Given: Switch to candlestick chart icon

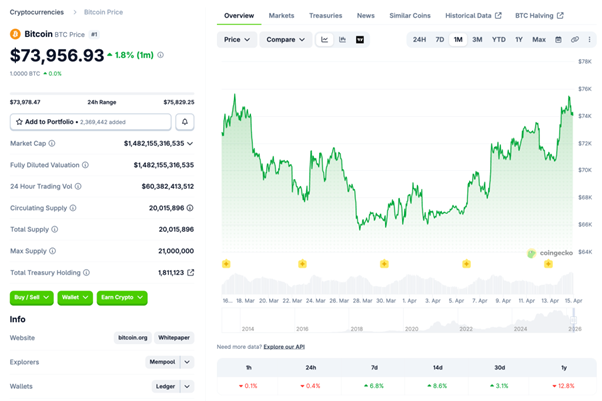Looking at the screenshot, I should (x=343, y=40).
